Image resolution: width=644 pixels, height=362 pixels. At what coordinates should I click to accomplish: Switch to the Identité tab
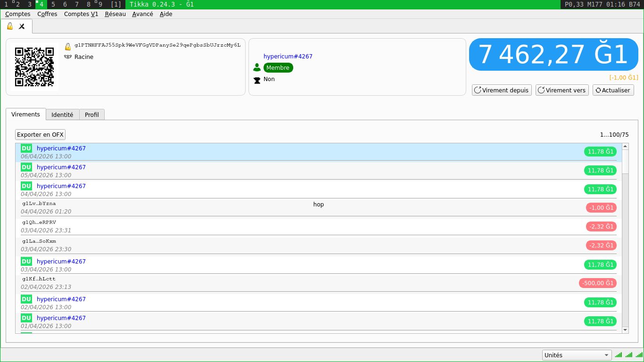(x=62, y=115)
